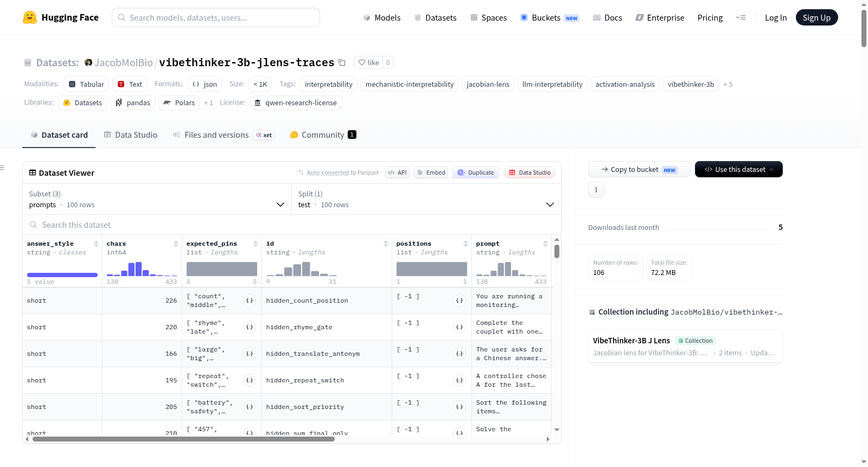The image size is (868, 467).
Task: Like the dataset with the heart button
Action: (369, 62)
